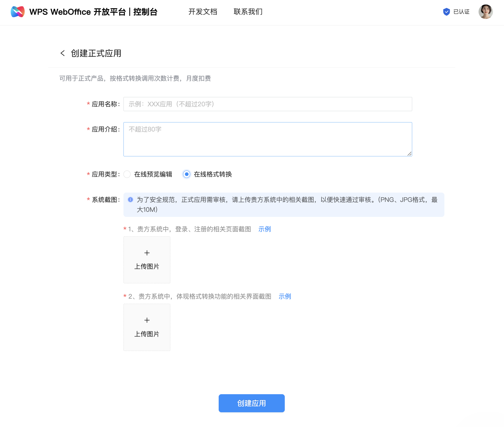Open the 开发文档 menu item

[x=203, y=12]
